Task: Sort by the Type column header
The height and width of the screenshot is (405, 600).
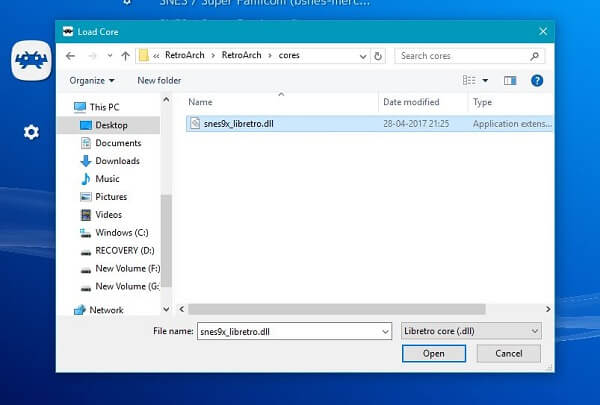Action: (x=482, y=102)
